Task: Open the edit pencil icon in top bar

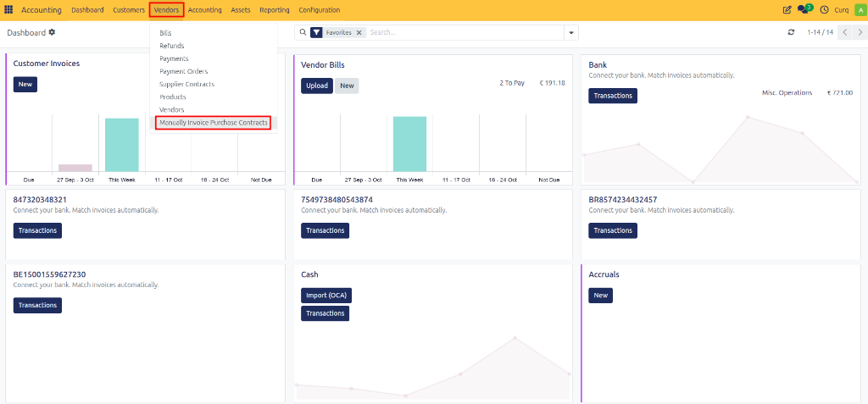Action: [787, 10]
